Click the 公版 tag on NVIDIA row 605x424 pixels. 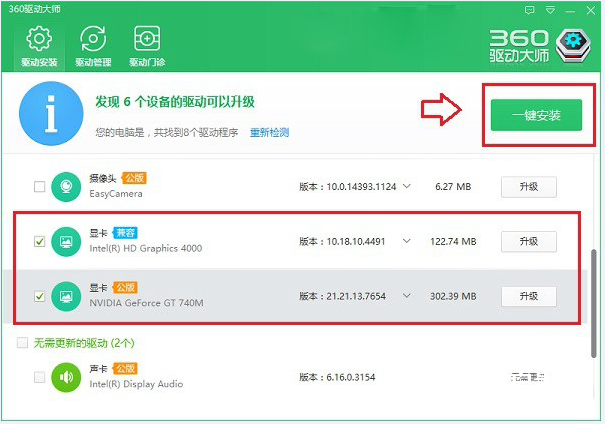pyautogui.click(x=125, y=287)
